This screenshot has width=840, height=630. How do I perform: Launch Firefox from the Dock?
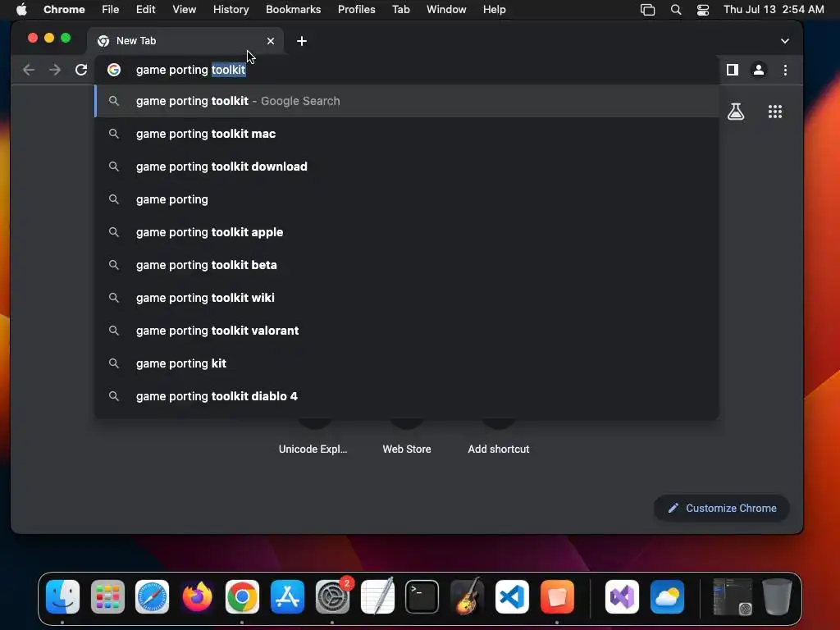197,597
